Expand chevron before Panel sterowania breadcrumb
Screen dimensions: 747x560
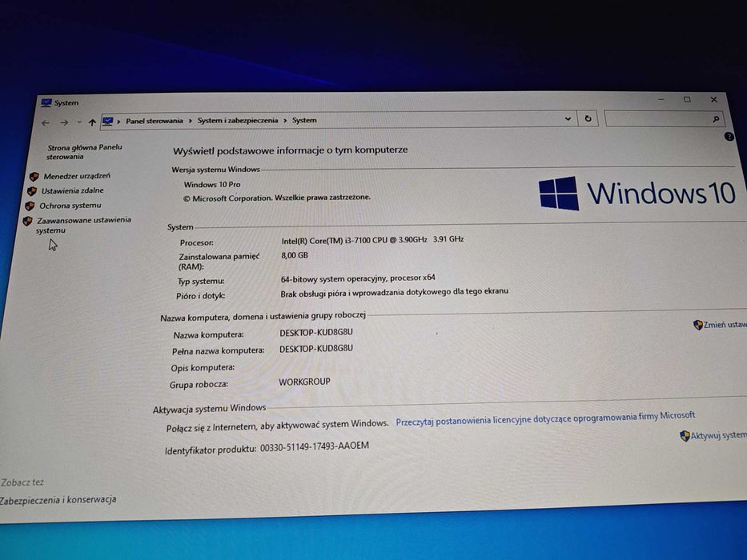click(x=118, y=122)
